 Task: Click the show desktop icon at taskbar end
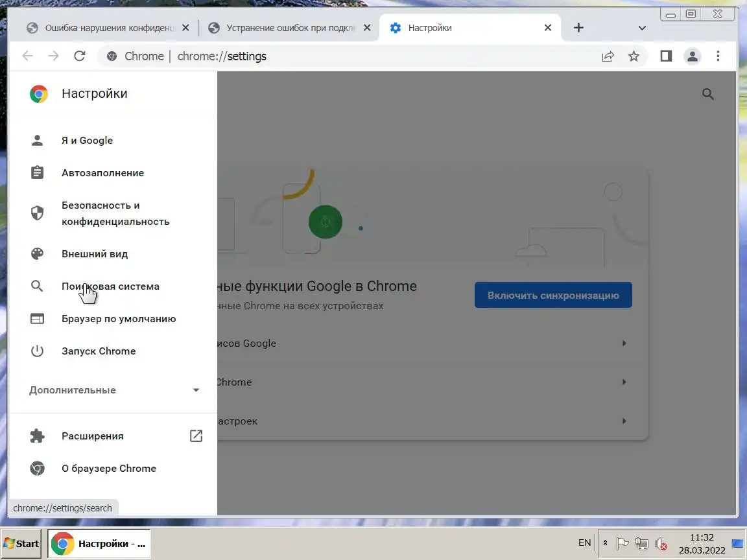click(x=737, y=543)
